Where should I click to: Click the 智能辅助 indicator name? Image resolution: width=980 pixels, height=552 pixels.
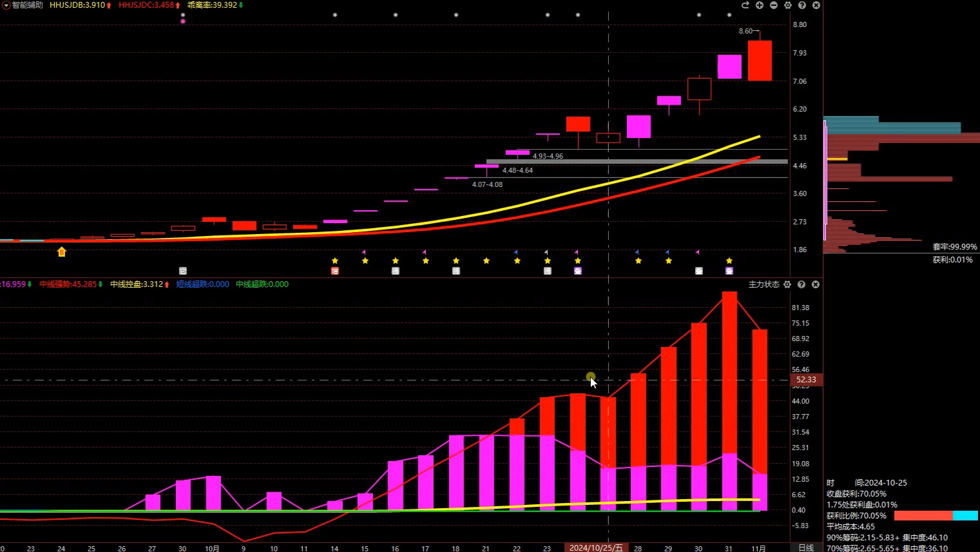[28, 5]
